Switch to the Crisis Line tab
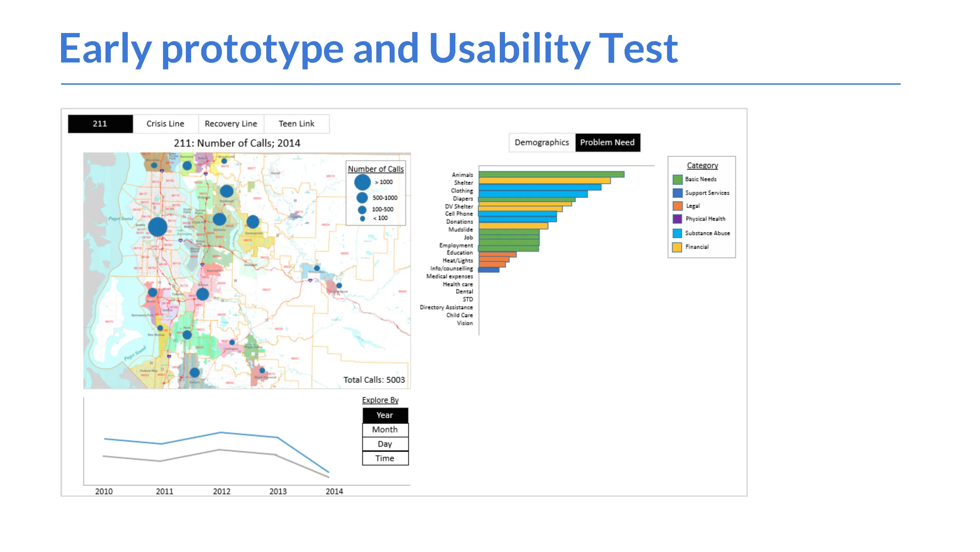Image resolution: width=980 pixels, height=552 pixels. 165,124
